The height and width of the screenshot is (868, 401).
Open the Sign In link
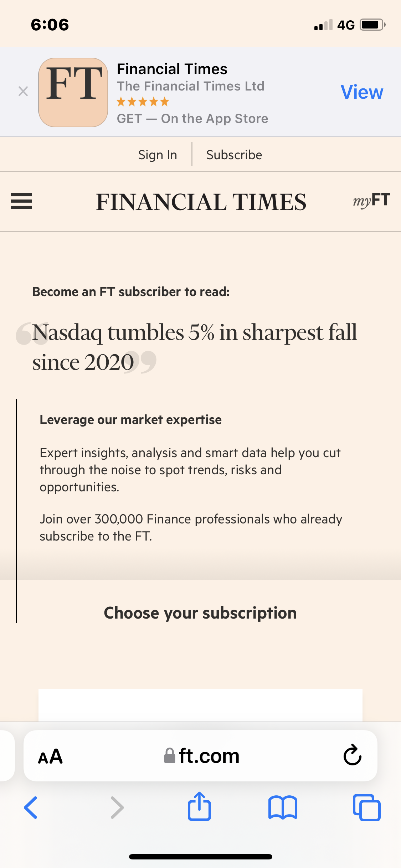tap(158, 155)
